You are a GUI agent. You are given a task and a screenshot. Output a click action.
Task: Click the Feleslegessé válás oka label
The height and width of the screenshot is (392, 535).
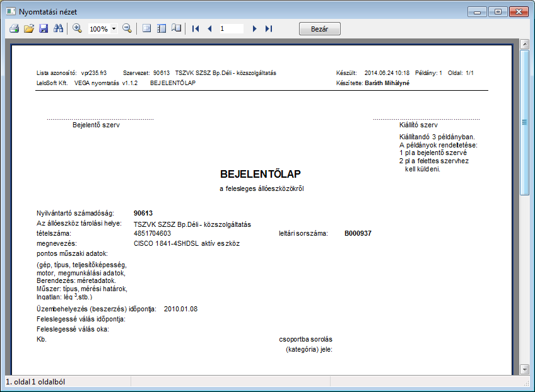[73, 329]
